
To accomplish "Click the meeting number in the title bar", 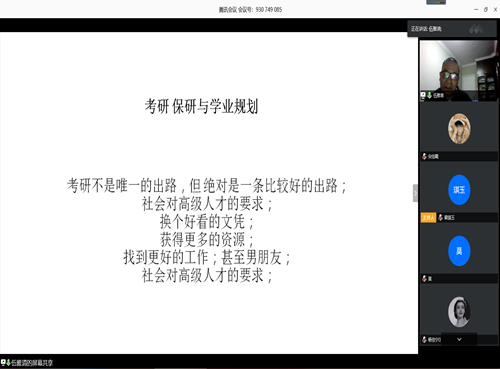I will (269, 10).
